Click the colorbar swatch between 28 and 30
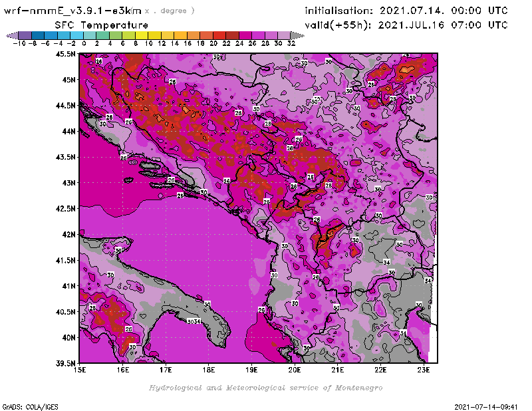 pyautogui.click(x=271, y=35)
